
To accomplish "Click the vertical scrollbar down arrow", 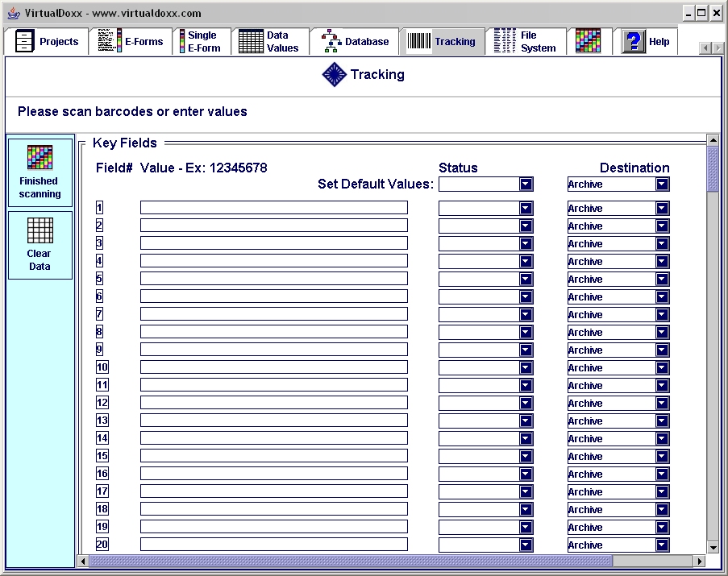I will pos(713,547).
